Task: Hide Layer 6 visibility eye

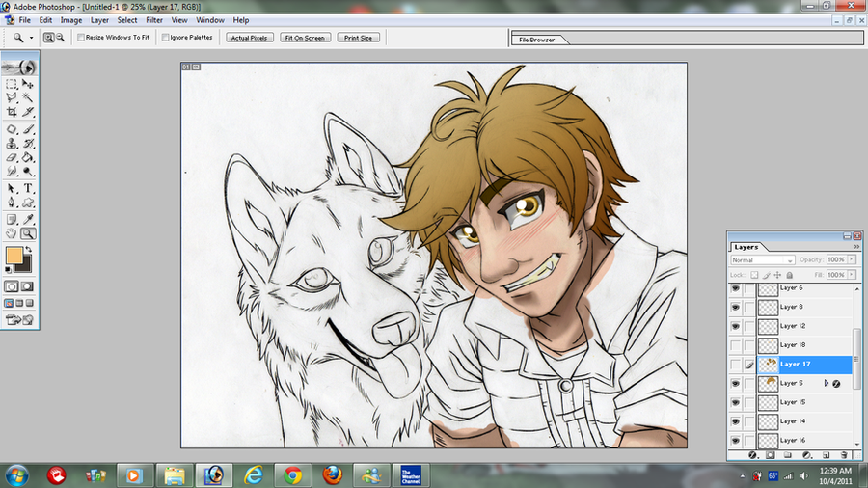Action: click(x=735, y=288)
